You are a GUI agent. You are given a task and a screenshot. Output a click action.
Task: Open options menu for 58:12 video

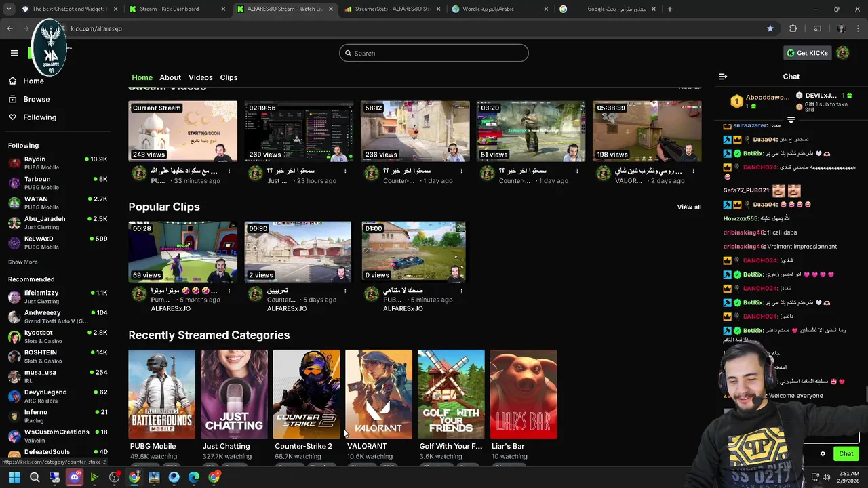[x=461, y=171]
